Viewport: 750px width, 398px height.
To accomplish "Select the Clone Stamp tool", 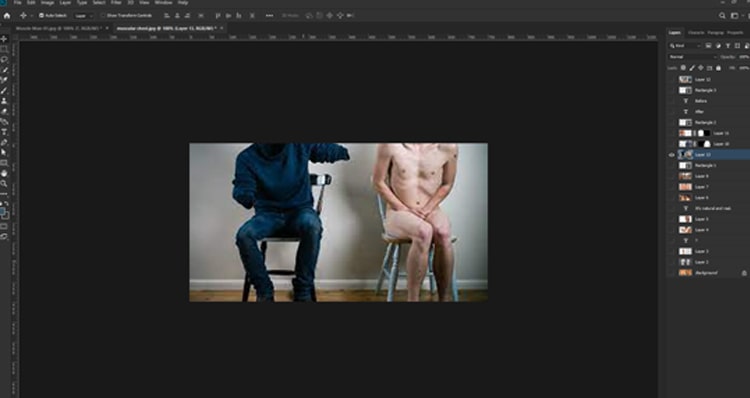I will [x=4, y=101].
